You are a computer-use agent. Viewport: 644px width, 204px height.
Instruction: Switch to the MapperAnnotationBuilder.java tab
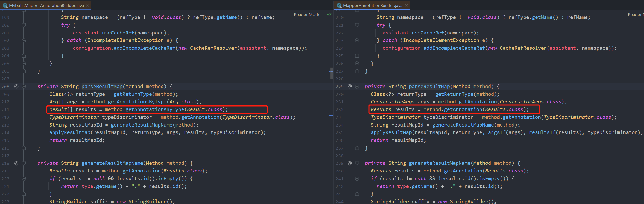coord(372,5)
